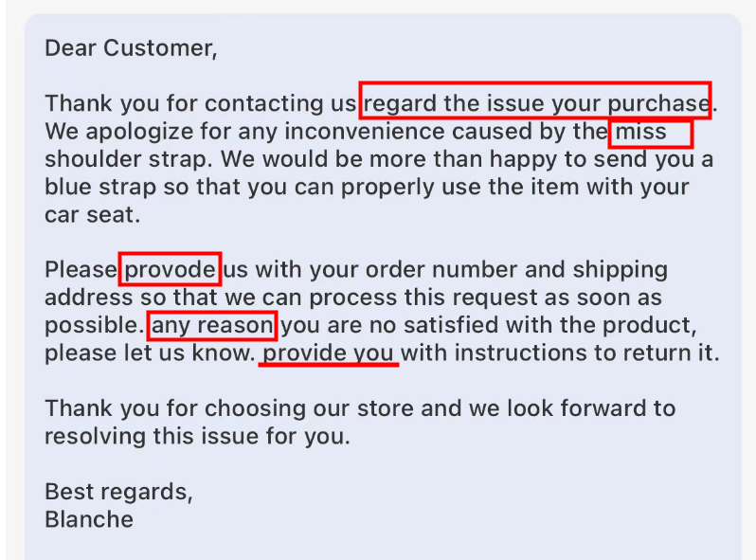Click the word 'inconvenience'
Viewport: 756px width, 560px height.
pos(365,132)
